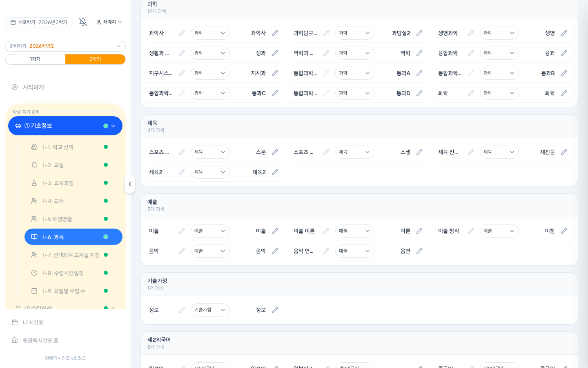Open the subject group dropdown for 생명과학
Screen dimensions: 588x368
point(499,33)
